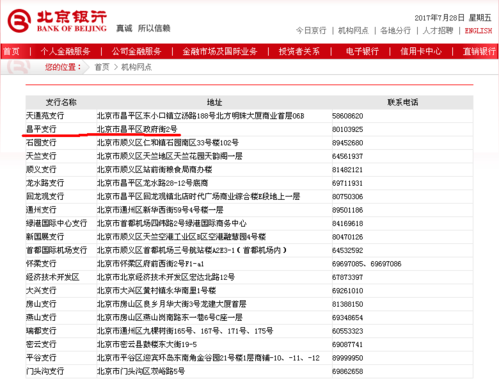The height and width of the screenshot is (388, 499).
Task: Click phone number 81482121
Action: (348, 170)
